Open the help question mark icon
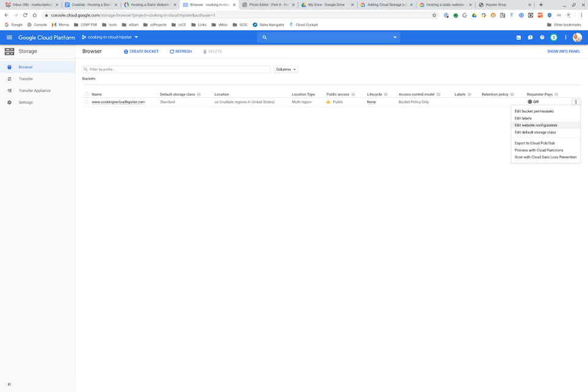 (x=541, y=37)
